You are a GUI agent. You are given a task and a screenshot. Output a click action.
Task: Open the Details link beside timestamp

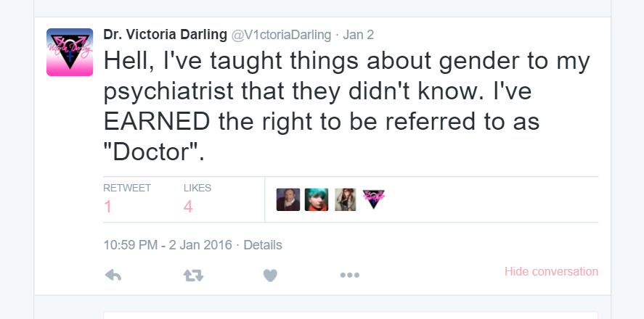263,245
